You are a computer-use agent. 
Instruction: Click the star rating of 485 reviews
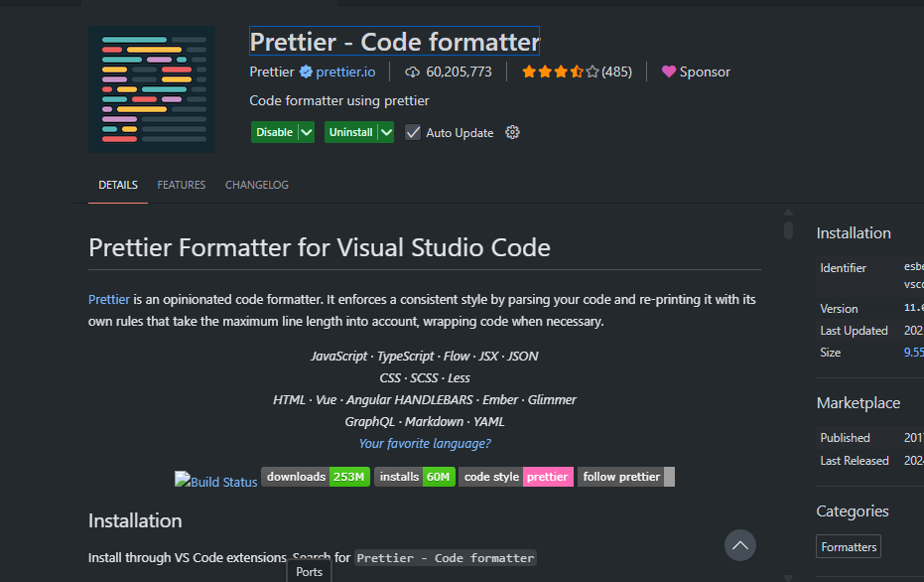577,72
